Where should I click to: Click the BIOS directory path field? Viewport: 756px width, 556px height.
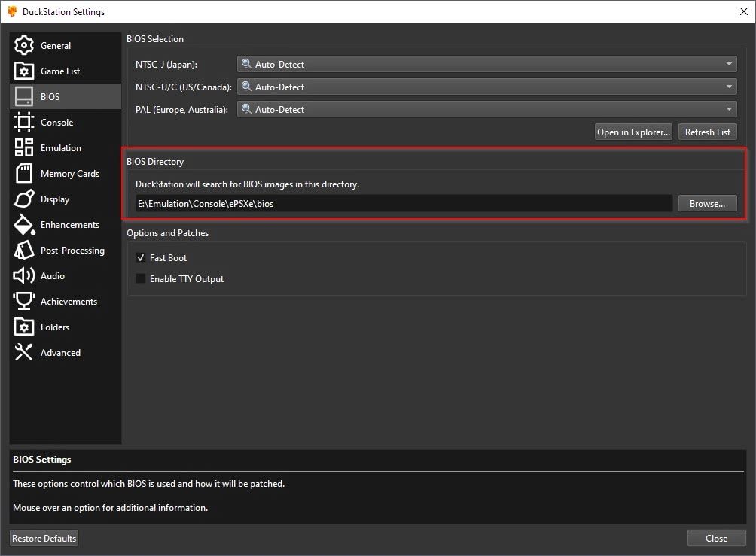[x=404, y=203]
